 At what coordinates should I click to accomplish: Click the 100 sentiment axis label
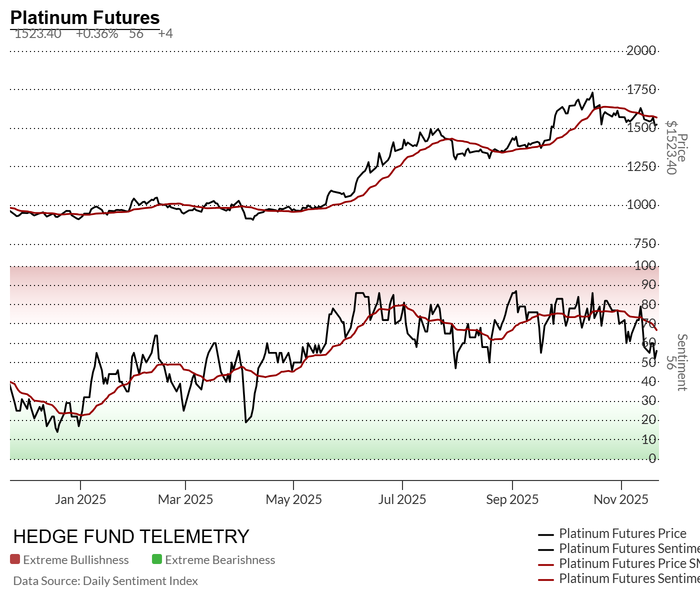click(x=645, y=265)
